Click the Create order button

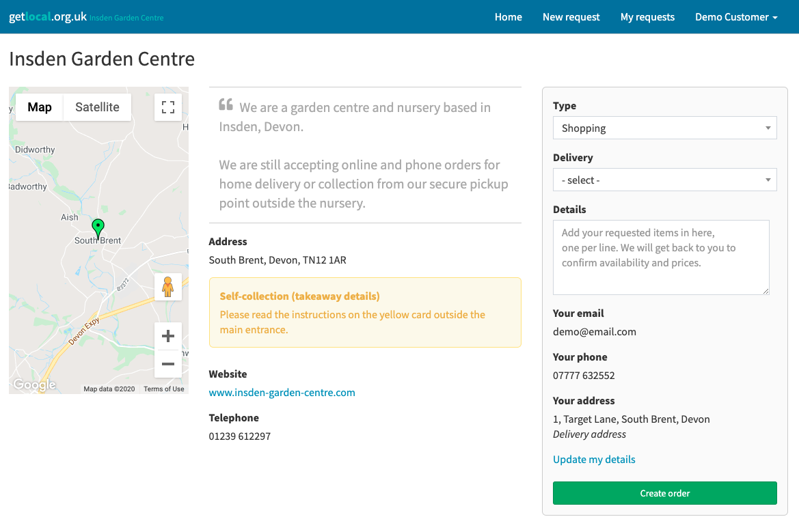(x=664, y=493)
